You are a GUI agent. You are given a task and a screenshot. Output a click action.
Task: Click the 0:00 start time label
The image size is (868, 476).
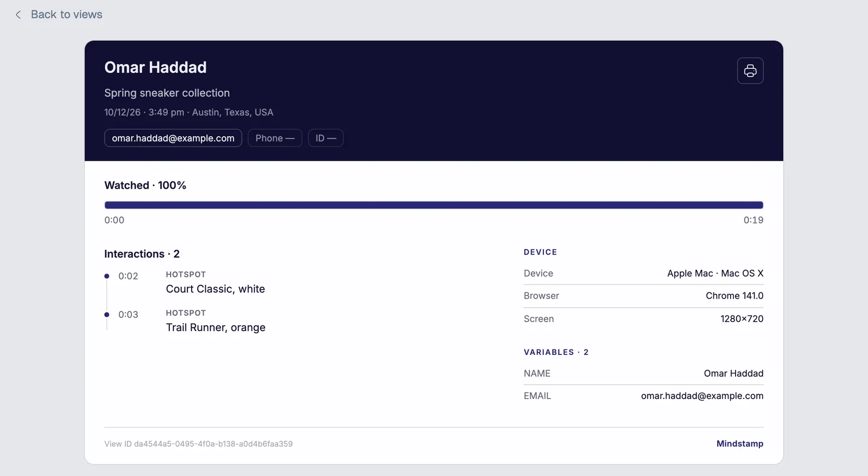pos(115,220)
